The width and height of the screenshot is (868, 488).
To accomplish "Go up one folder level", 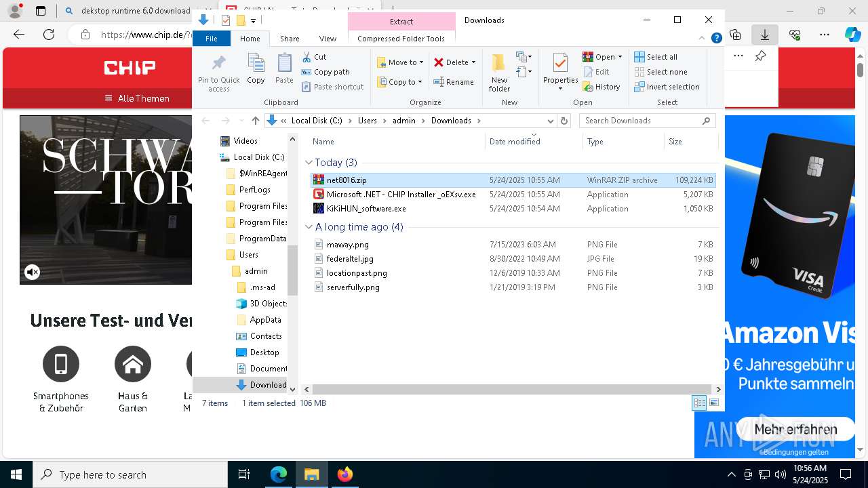I will point(255,121).
